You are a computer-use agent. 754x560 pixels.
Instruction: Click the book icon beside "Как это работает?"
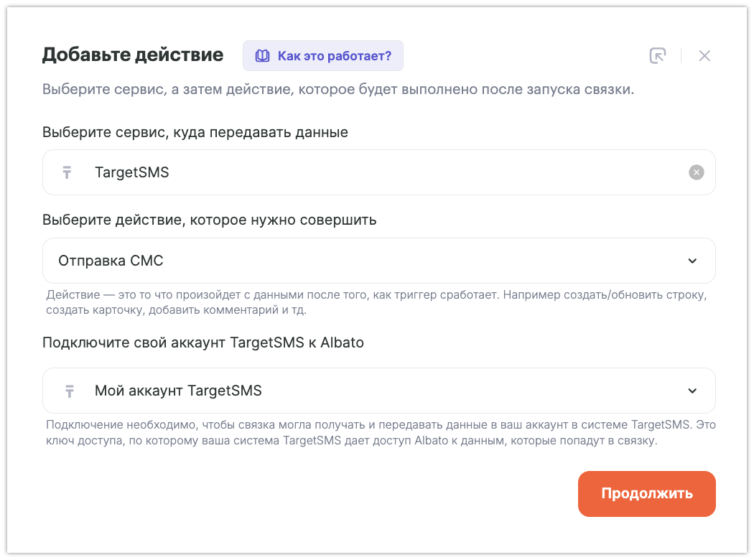[x=263, y=56]
